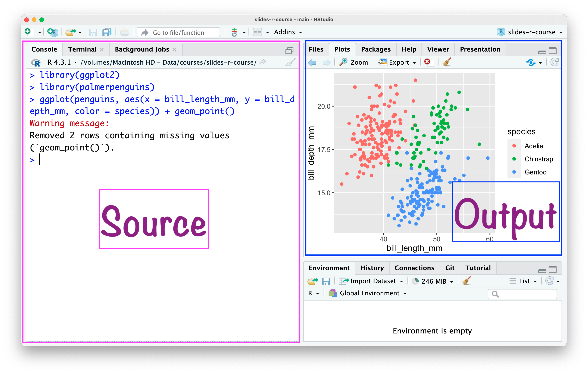Open the Packages tab

(x=376, y=49)
